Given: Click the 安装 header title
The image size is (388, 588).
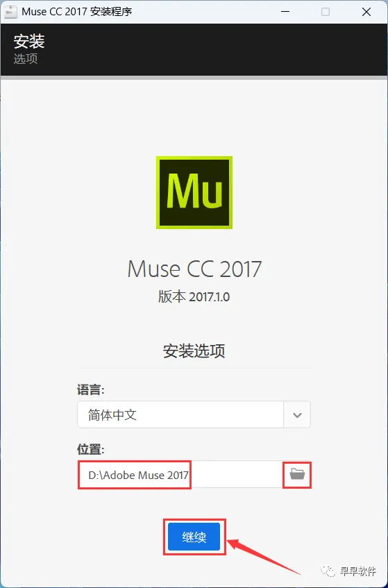Looking at the screenshot, I should pyautogui.click(x=29, y=41).
